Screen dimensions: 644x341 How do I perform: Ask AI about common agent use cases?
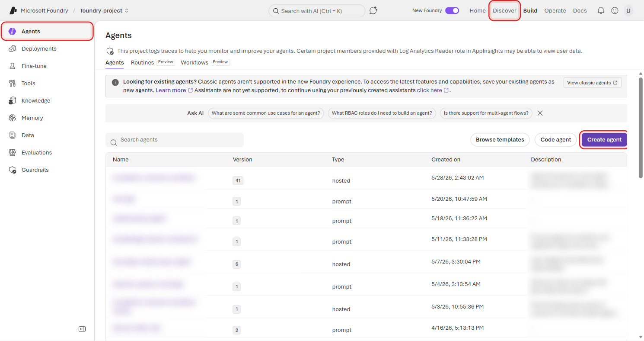tap(266, 113)
